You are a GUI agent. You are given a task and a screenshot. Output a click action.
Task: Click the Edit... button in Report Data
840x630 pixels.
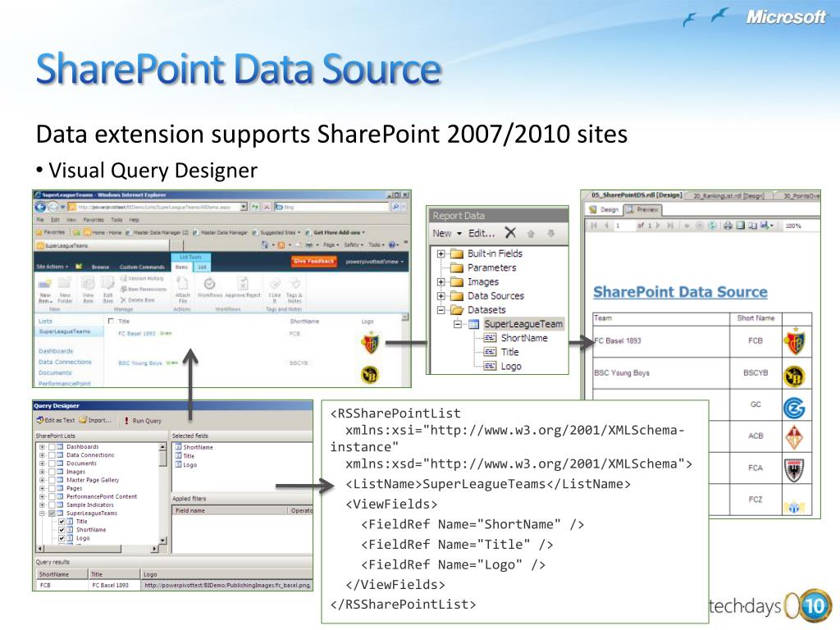tap(482, 233)
